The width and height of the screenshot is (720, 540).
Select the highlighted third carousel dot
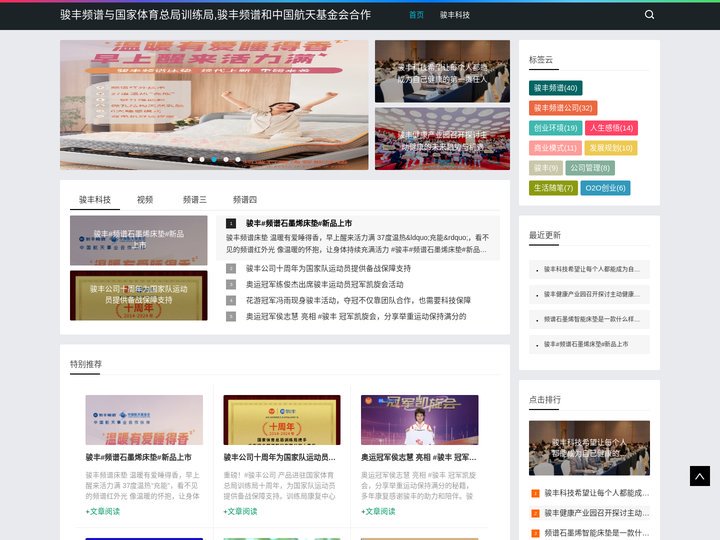pyautogui.click(x=214, y=159)
